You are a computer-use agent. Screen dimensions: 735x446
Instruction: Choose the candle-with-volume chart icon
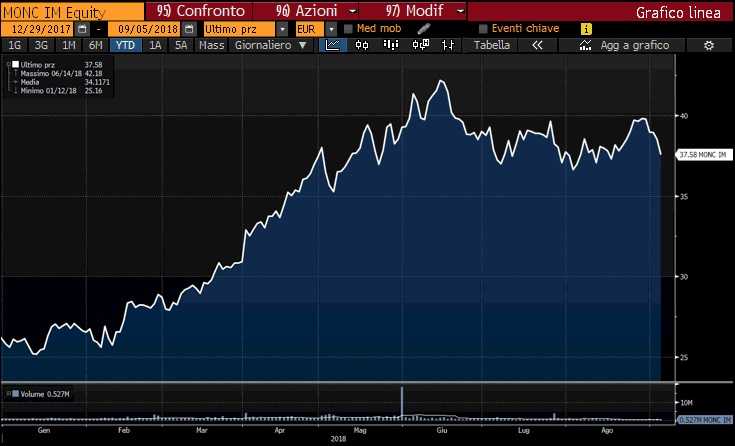click(x=420, y=45)
